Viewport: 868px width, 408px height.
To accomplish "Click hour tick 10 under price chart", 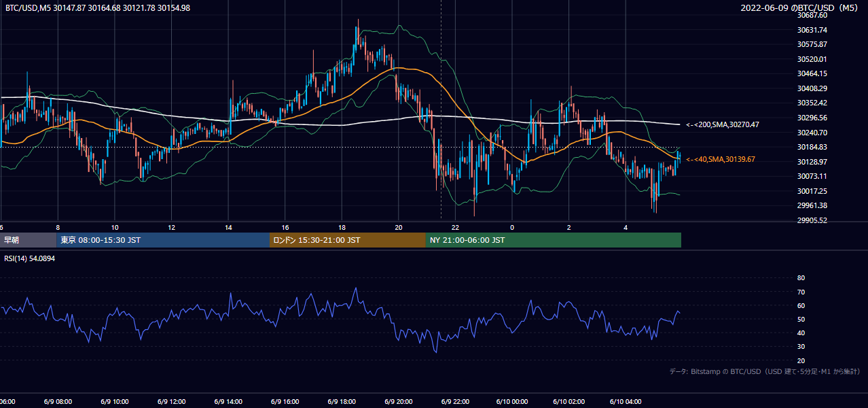I will click(x=115, y=228).
